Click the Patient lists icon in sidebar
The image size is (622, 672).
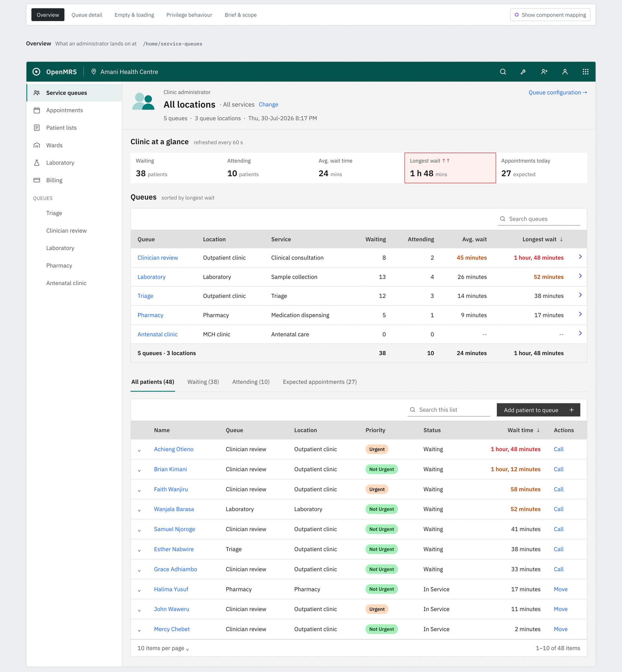point(37,128)
